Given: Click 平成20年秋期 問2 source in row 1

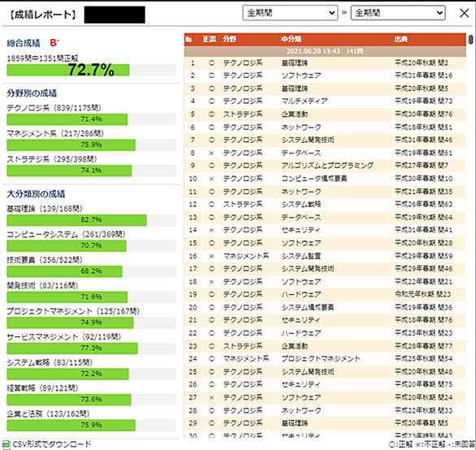Looking at the screenshot, I should [422, 63].
